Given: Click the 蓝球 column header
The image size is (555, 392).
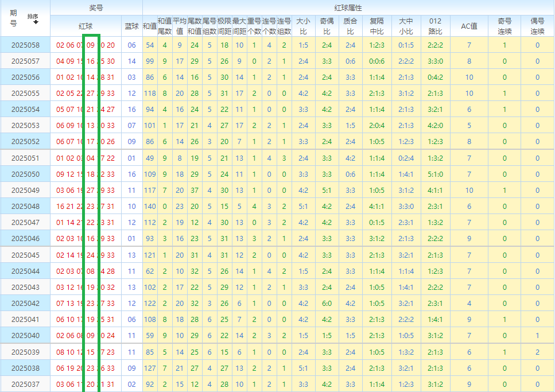Looking at the screenshot, I should pos(131,26).
